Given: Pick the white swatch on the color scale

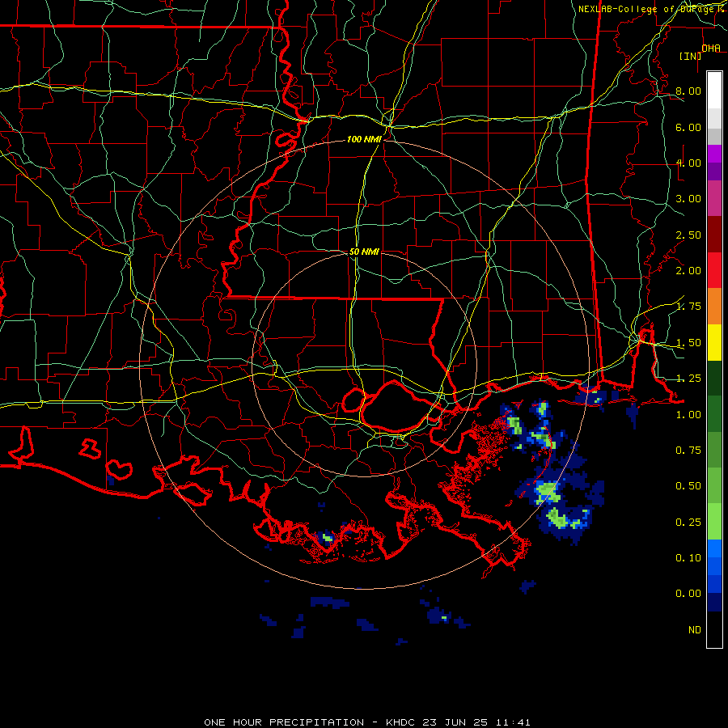Looking at the screenshot, I should [714, 91].
